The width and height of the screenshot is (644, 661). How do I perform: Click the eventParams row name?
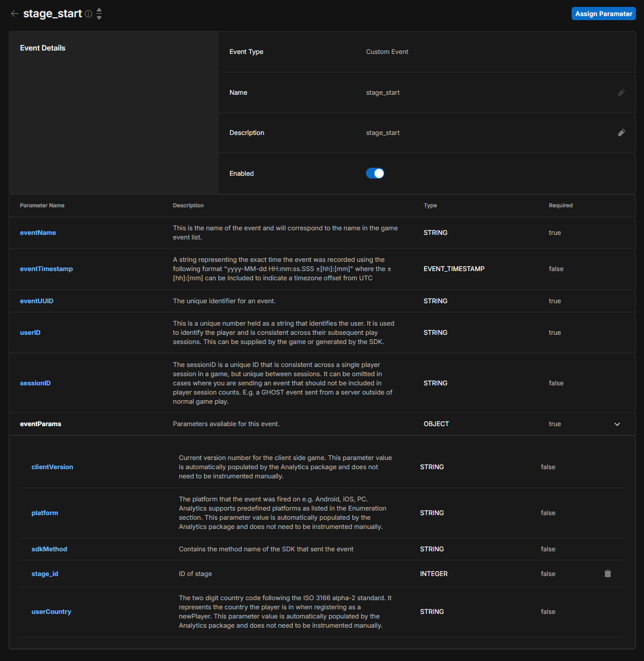41,424
